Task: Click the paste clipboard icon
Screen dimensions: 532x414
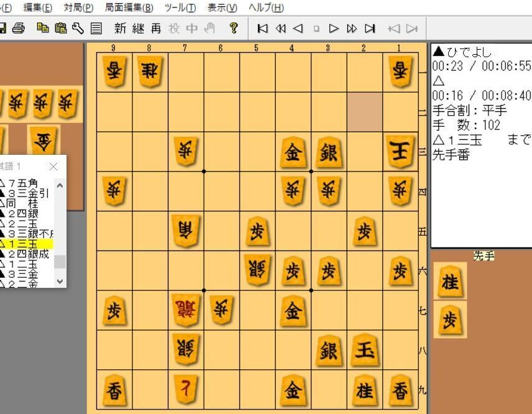Action: click(60, 29)
